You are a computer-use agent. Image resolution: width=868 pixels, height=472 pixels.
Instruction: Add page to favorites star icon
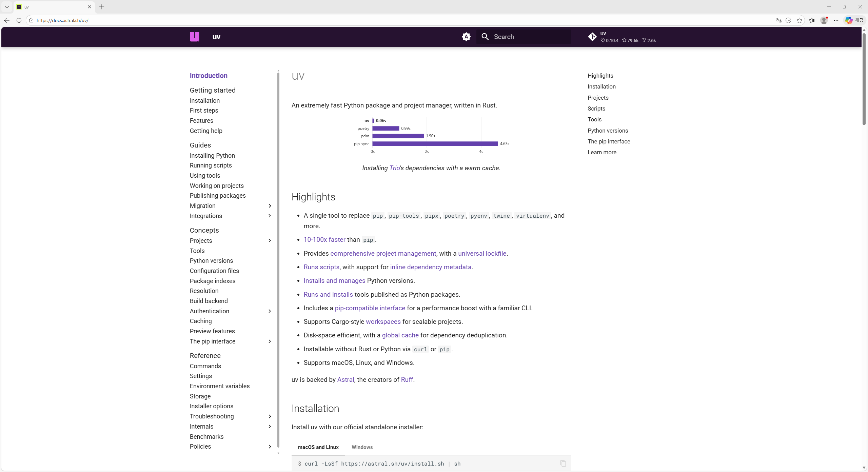click(800, 20)
